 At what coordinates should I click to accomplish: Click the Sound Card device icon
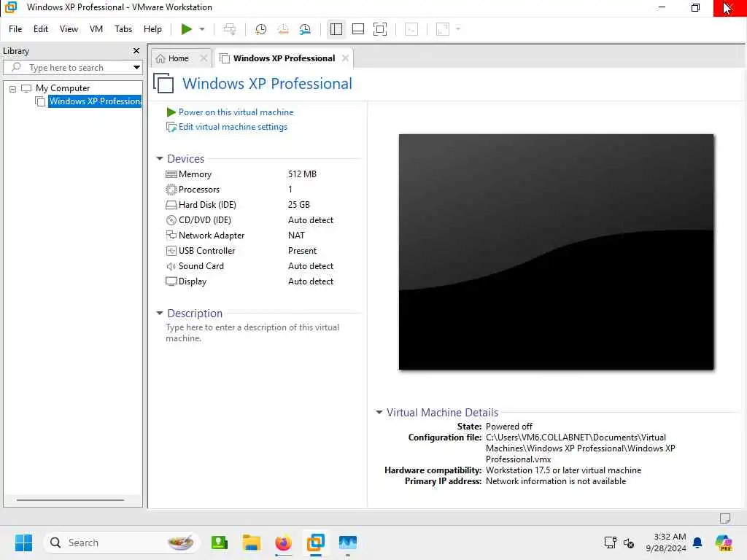click(171, 265)
